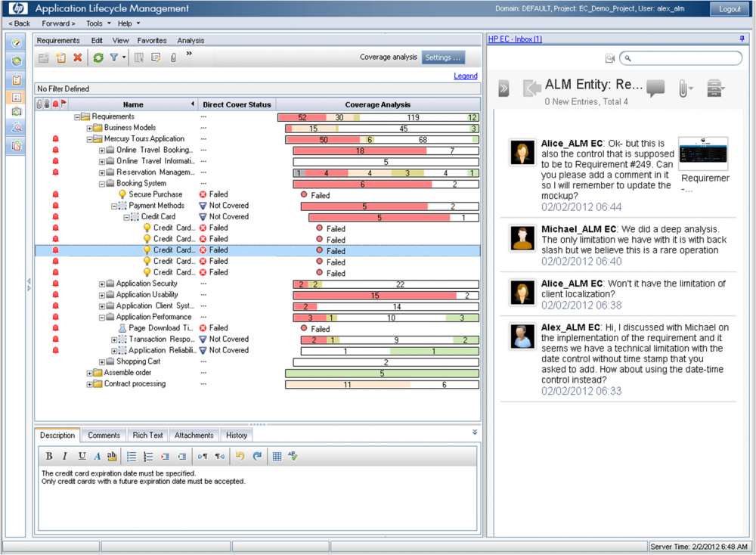The width and height of the screenshot is (756, 555).
Task: Click the funnel filter icon
Action: 114,58
